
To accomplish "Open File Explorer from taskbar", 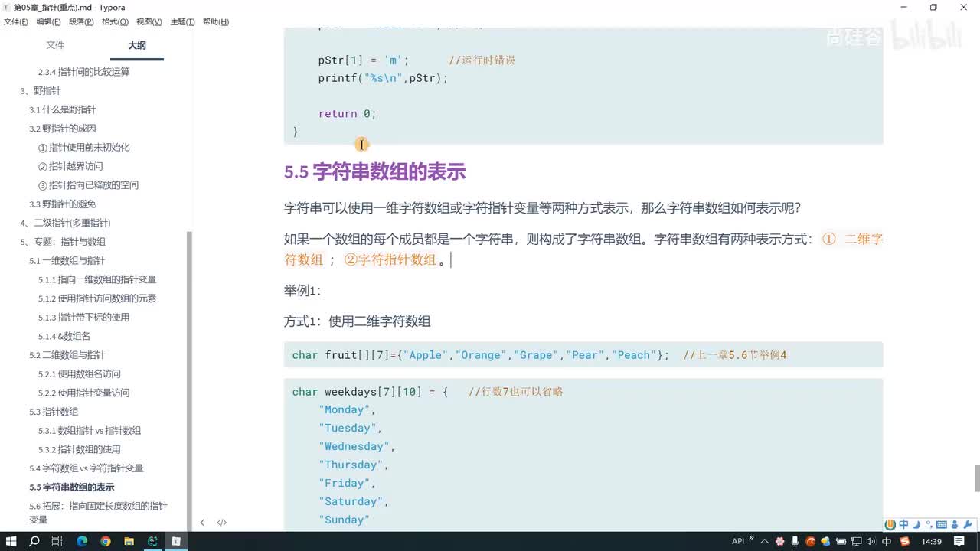I will click(129, 541).
